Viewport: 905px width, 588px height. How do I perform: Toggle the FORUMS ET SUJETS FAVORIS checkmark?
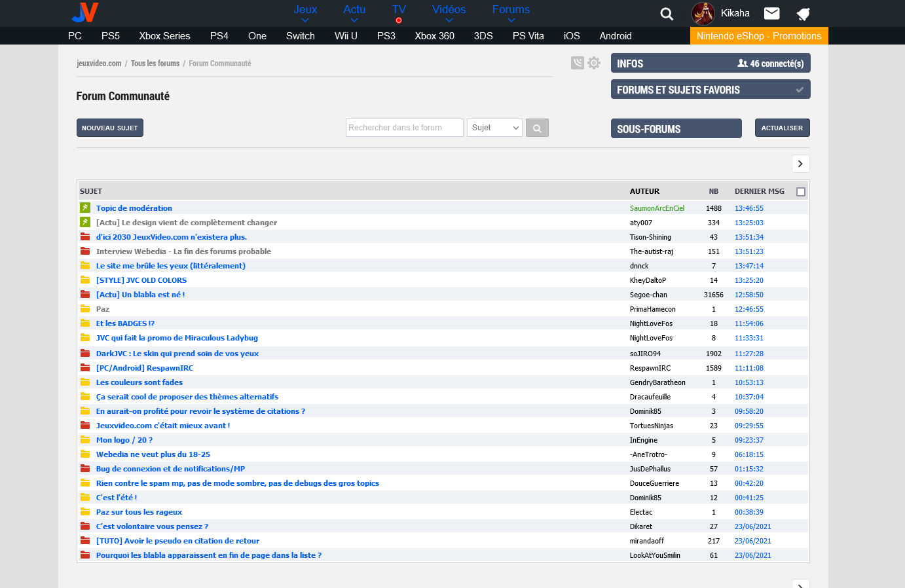(800, 90)
